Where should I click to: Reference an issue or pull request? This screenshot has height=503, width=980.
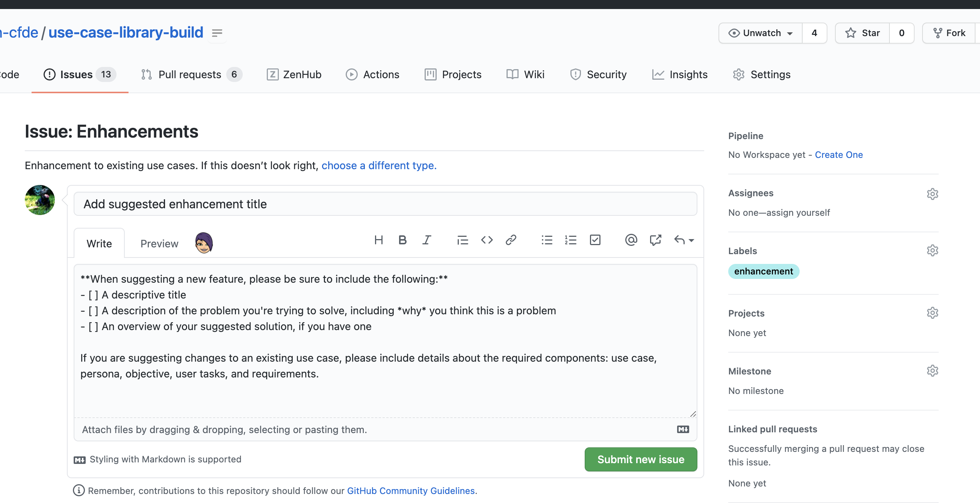655,240
